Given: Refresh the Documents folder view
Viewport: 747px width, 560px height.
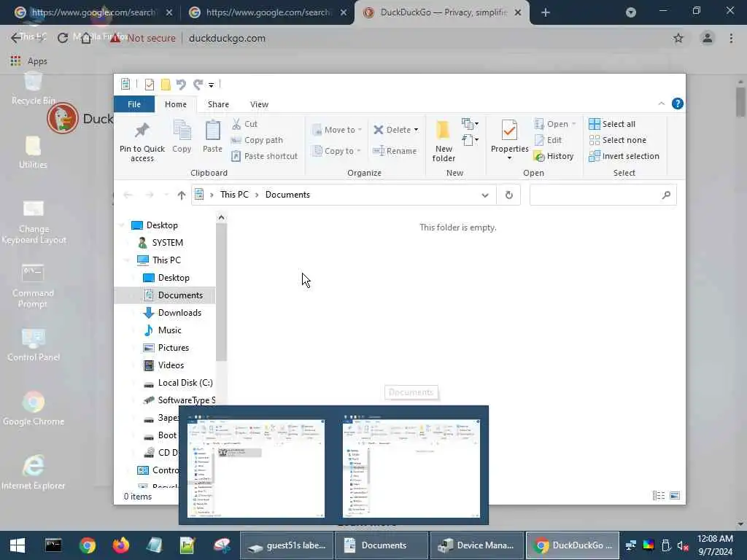Looking at the screenshot, I should click(x=508, y=195).
